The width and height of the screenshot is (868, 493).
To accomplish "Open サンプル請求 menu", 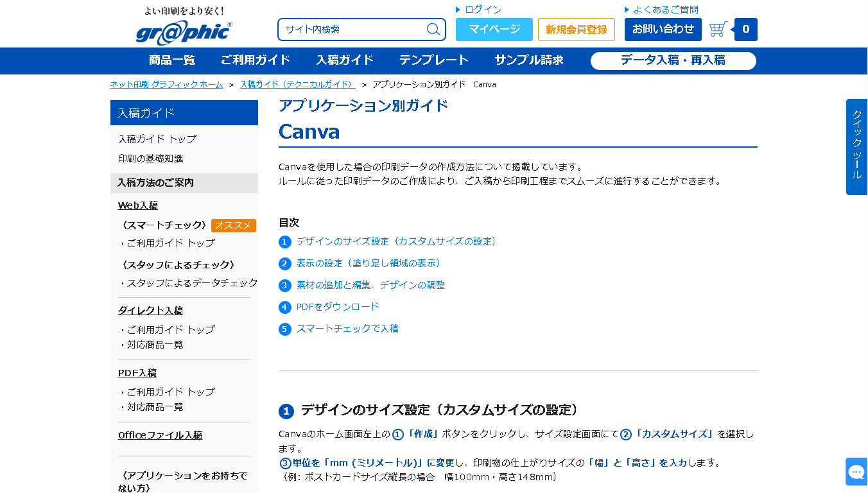I will tap(529, 60).
